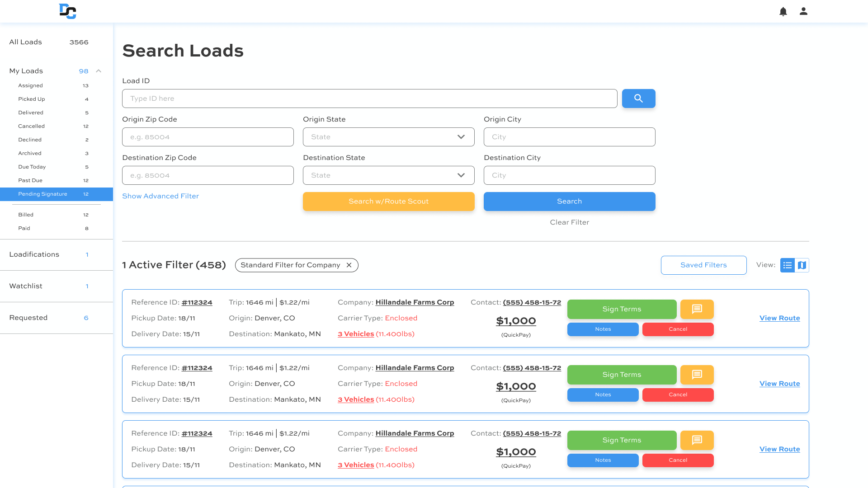Switch to map view icon
868x488 pixels.
pos(802,265)
